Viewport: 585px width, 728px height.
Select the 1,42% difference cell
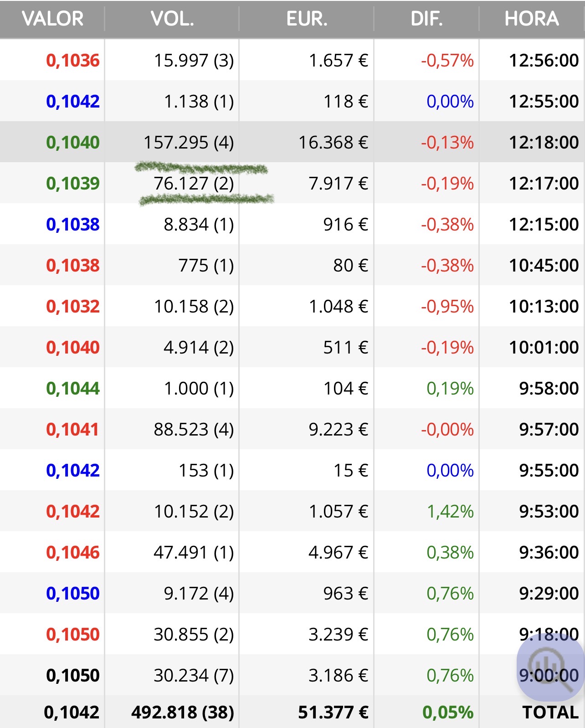[x=450, y=512]
